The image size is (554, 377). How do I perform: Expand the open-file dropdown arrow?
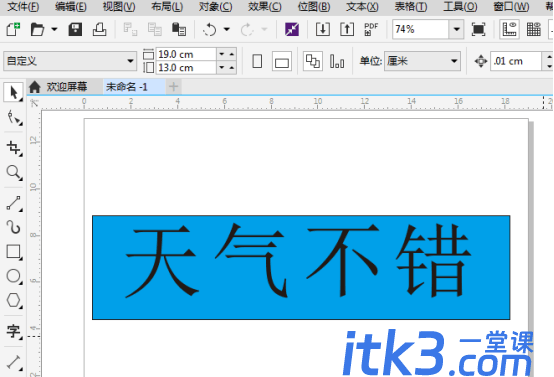click(54, 29)
